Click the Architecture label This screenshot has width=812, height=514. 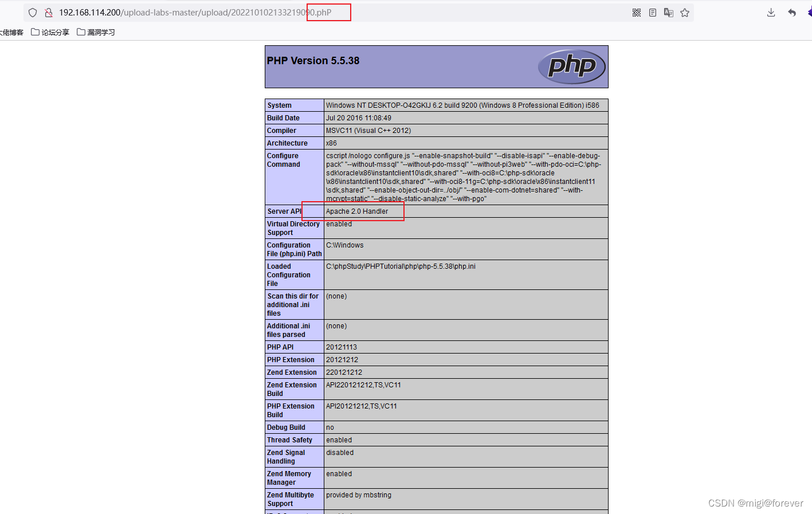[x=287, y=143]
